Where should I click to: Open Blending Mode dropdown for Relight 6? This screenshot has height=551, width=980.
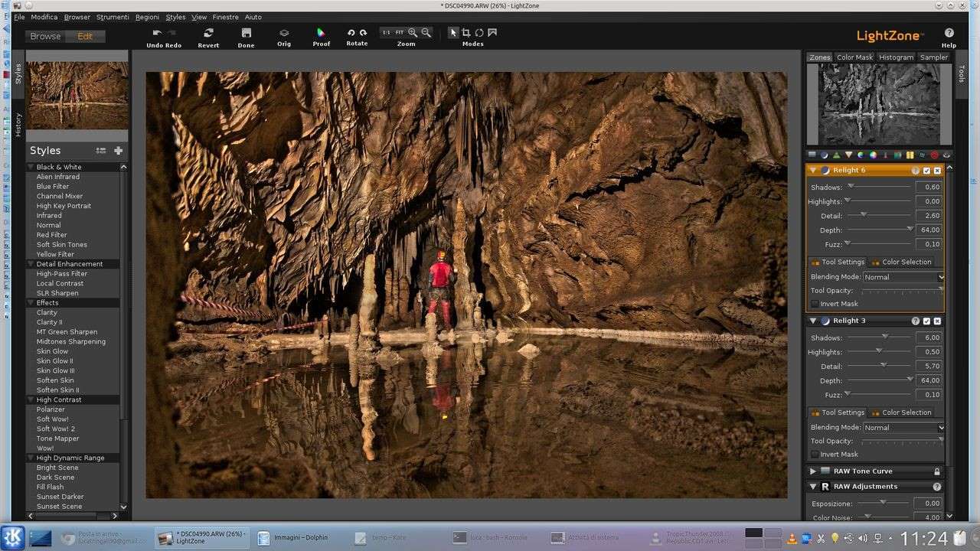coord(903,277)
